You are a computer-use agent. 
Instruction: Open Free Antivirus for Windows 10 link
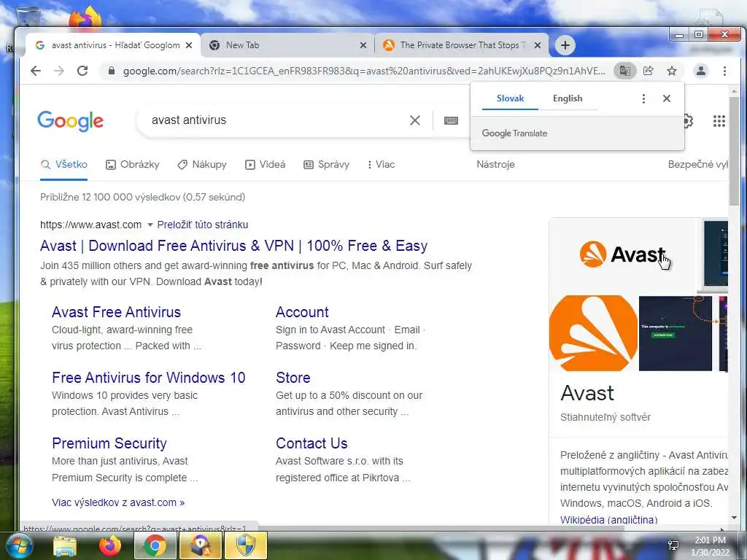click(x=149, y=378)
